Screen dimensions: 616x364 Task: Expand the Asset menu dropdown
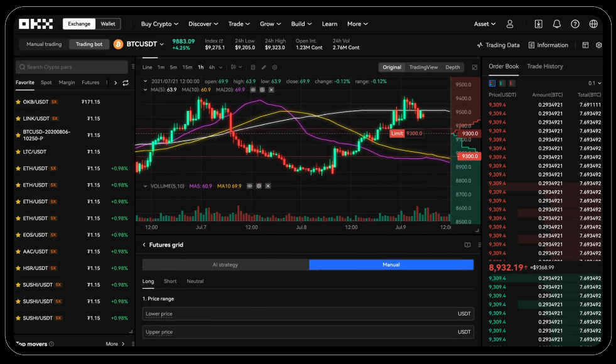pos(484,23)
